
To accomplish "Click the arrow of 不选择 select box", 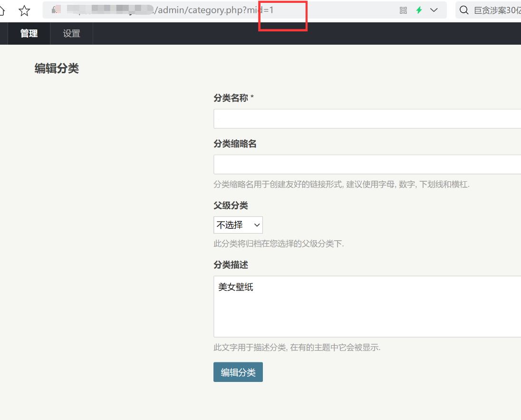I will point(257,225).
